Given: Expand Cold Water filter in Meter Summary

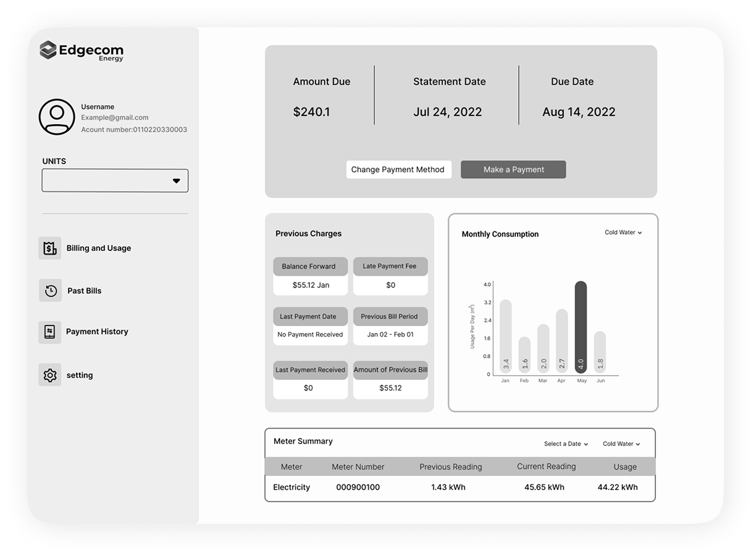Looking at the screenshot, I should tap(621, 444).
